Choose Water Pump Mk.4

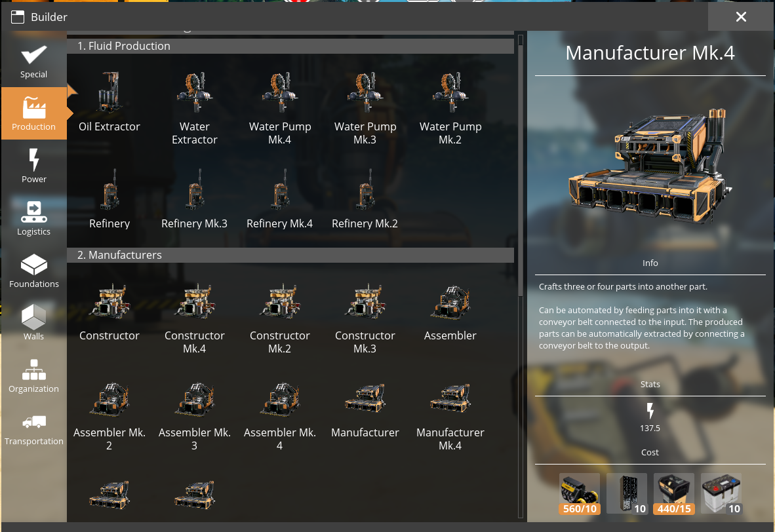coord(280,107)
